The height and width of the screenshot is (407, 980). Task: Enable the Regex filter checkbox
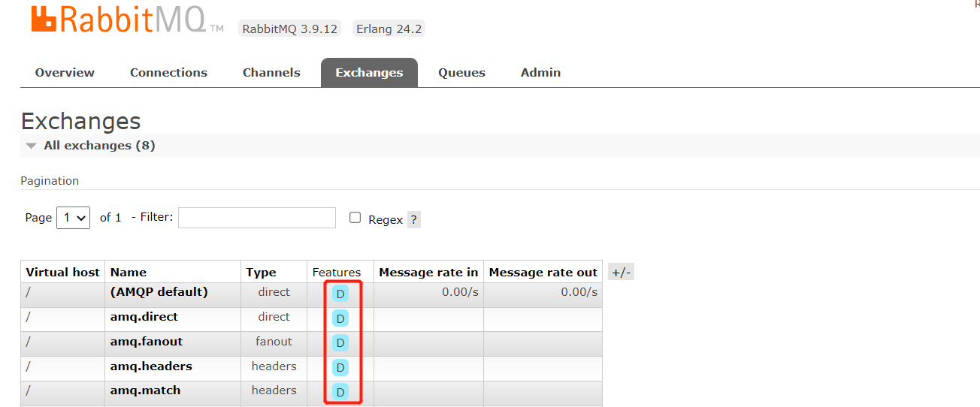pyautogui.click(x=355, y=218)
